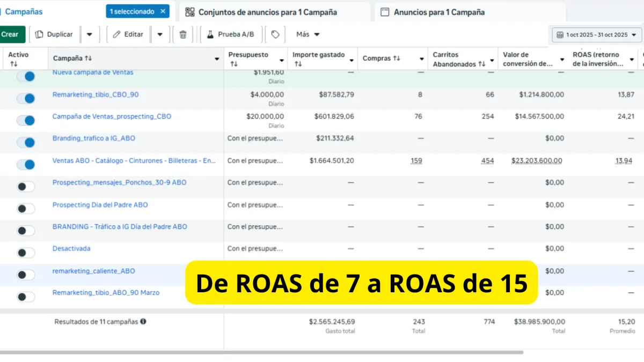The image size is (644, 362).
Task: Open BRANDING - Tráfico a IG Día del Padre ABO
Action: (x=120, y=227)
